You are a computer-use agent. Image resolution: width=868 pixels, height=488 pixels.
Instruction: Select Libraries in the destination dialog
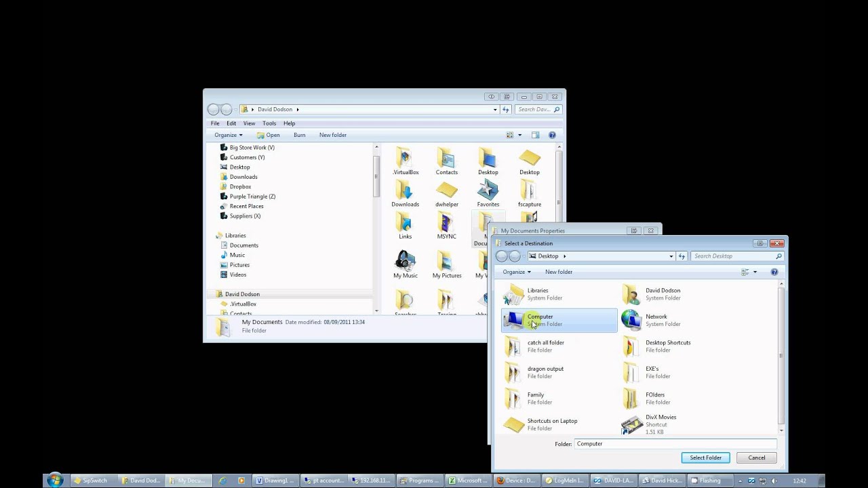coord(559,294)
